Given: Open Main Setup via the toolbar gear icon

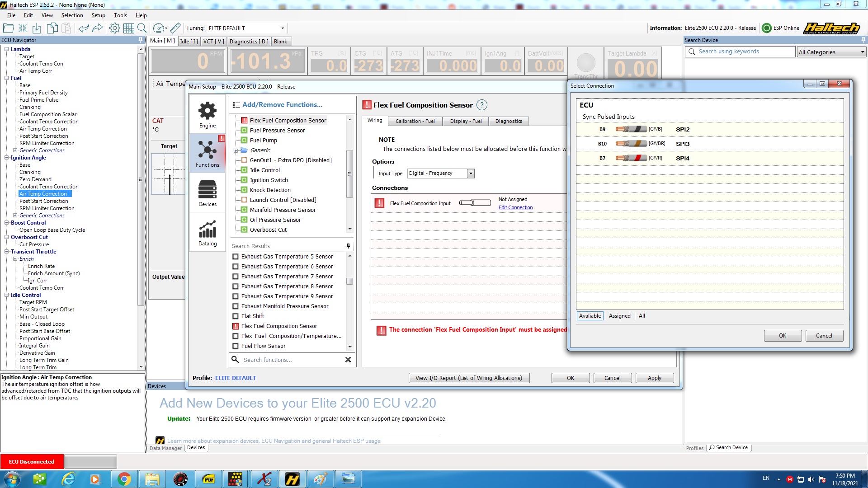Looking at the screenshot, I should point(115,28).
